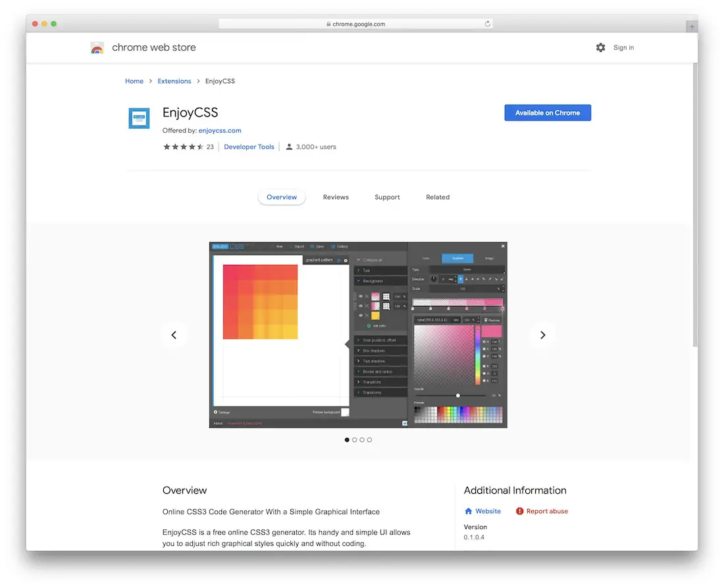Click the red Report abuse warning icon

pyautogui.click(x=520, y=511)
